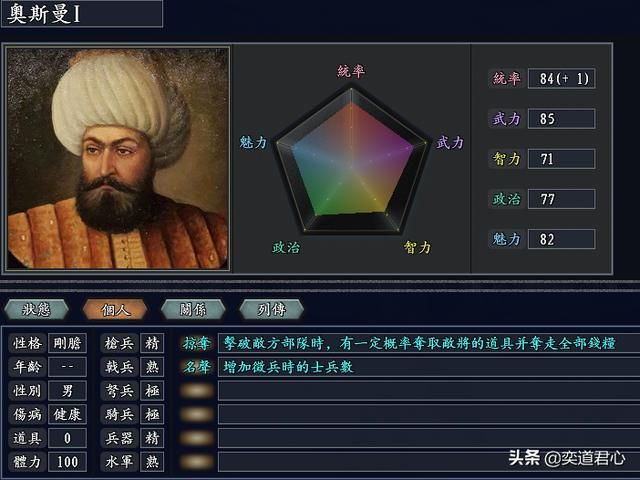Select the 魅力 value 82
Image resolution: width=640 pixels, height=480 pixels.
point(562,239)
